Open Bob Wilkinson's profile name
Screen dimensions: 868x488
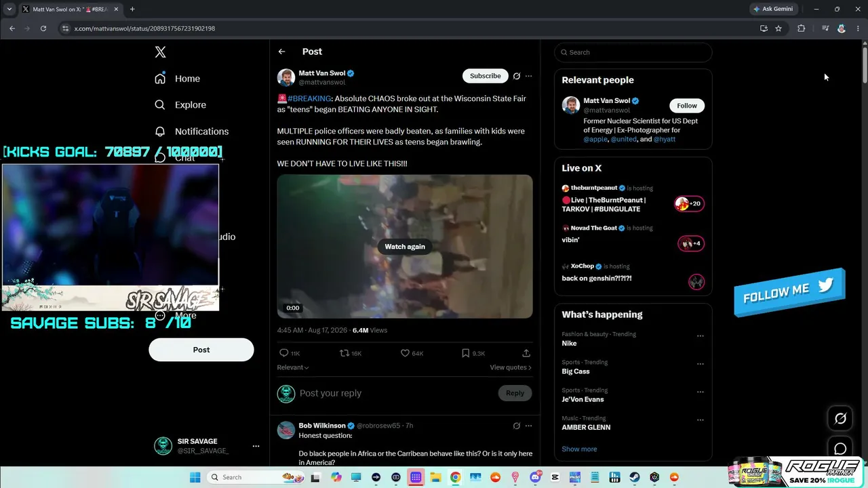322,426
